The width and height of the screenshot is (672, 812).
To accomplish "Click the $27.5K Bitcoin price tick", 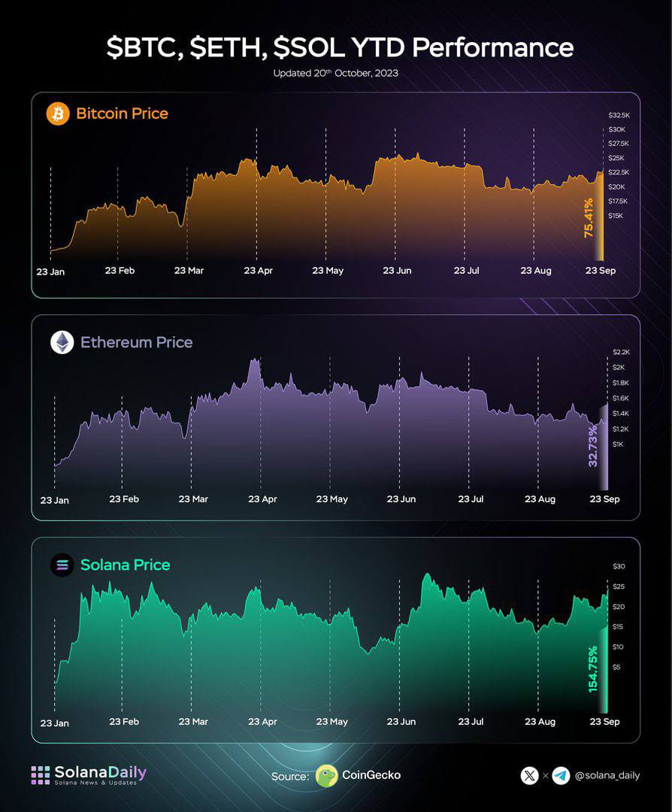I will coord(619,144).
